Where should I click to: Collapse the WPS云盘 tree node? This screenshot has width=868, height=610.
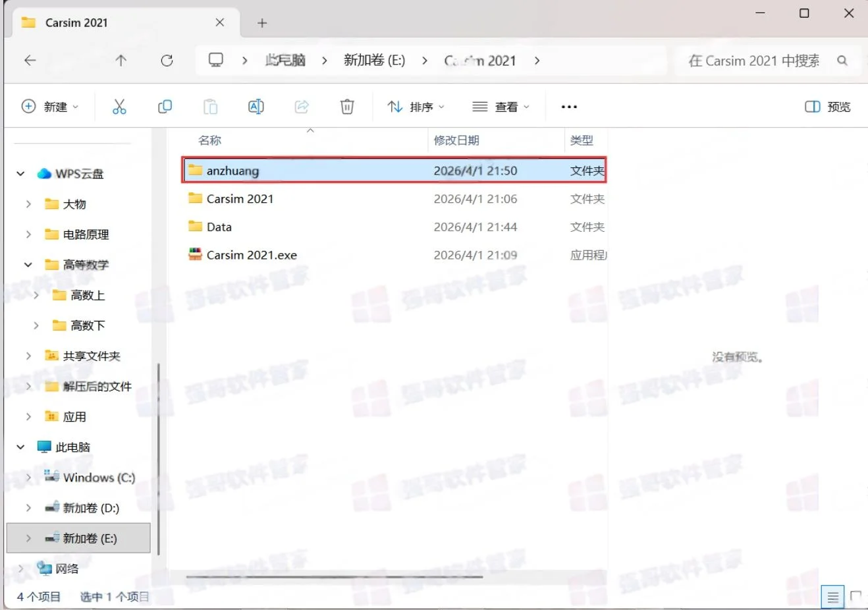20,174
